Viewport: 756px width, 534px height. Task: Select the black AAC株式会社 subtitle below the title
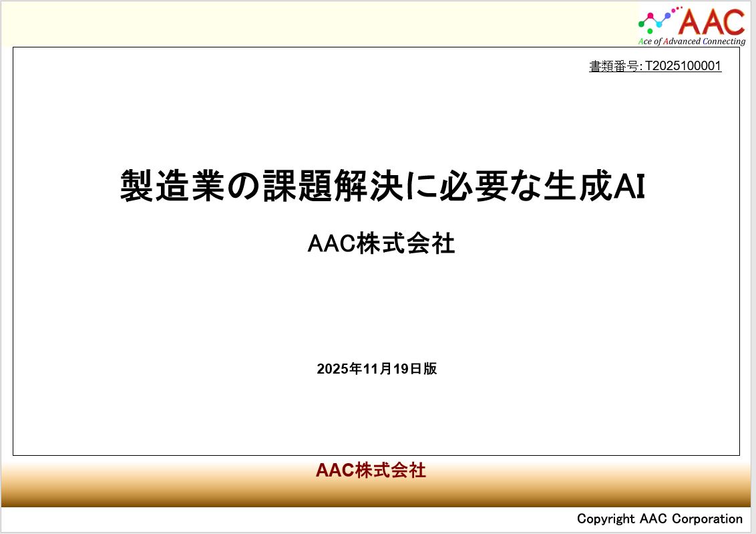381,244
